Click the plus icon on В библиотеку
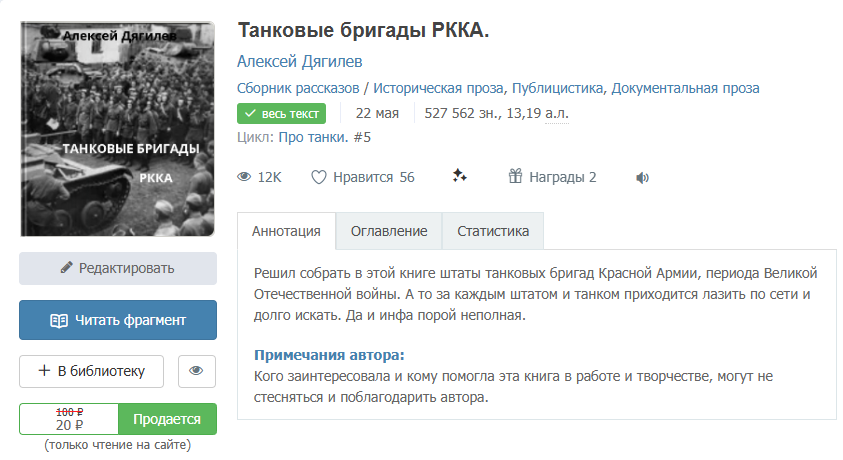Viewport: 843px width, 460px height. [44, 371]
